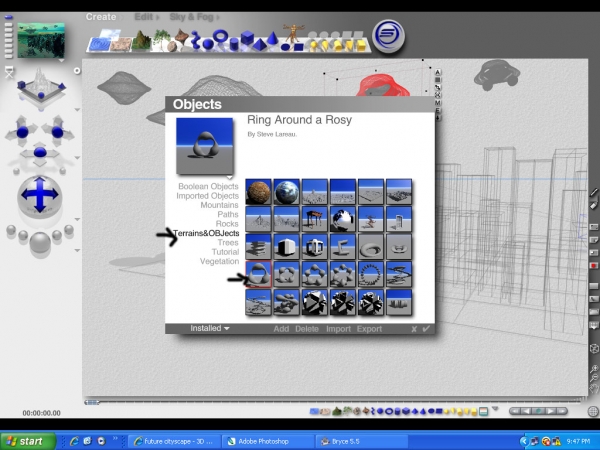Select brown rocky sphere thumbnail
The height and width of the screenshot is (450, 600).
258,192
